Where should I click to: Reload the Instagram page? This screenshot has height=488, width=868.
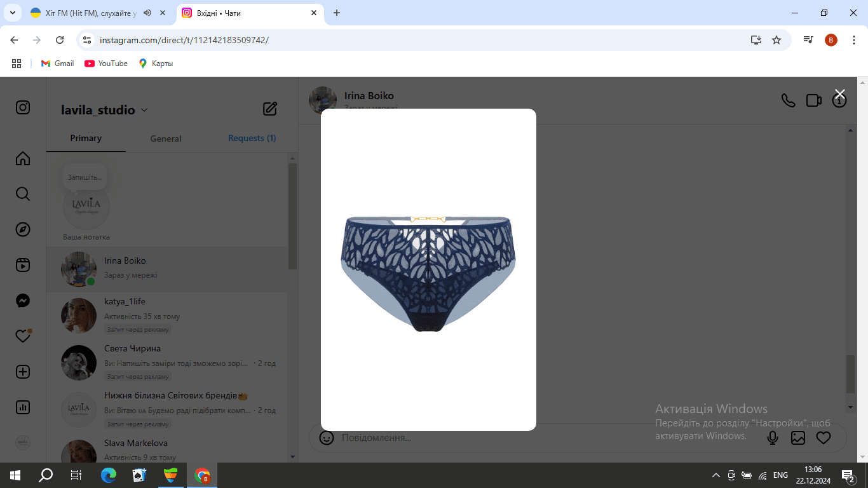click(x=60, y=40)
